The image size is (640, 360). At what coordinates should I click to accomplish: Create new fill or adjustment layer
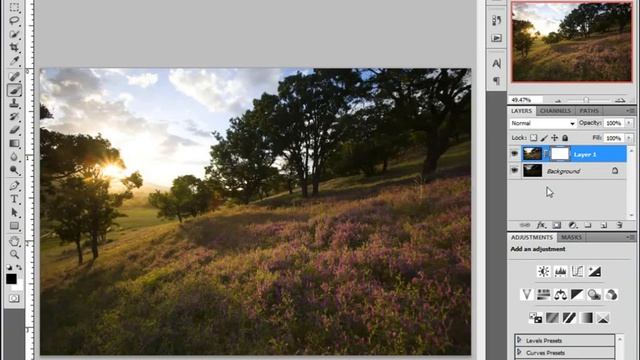(x=573, y=225)
